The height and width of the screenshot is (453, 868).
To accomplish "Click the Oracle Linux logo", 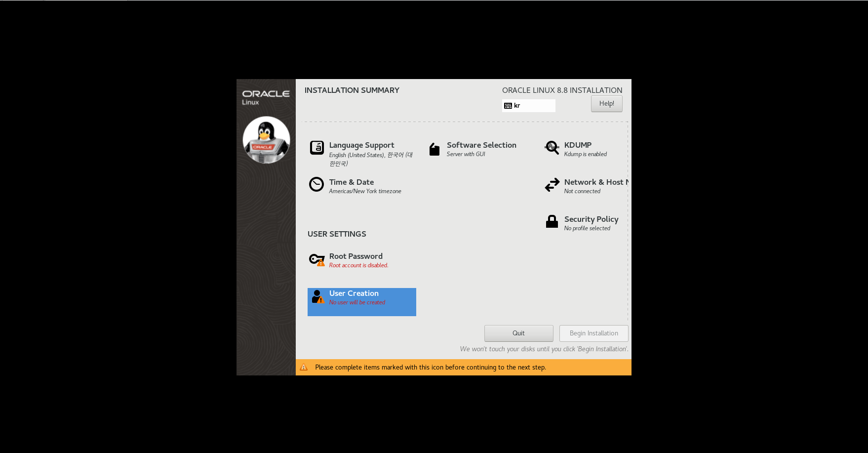I will point(266,97).
